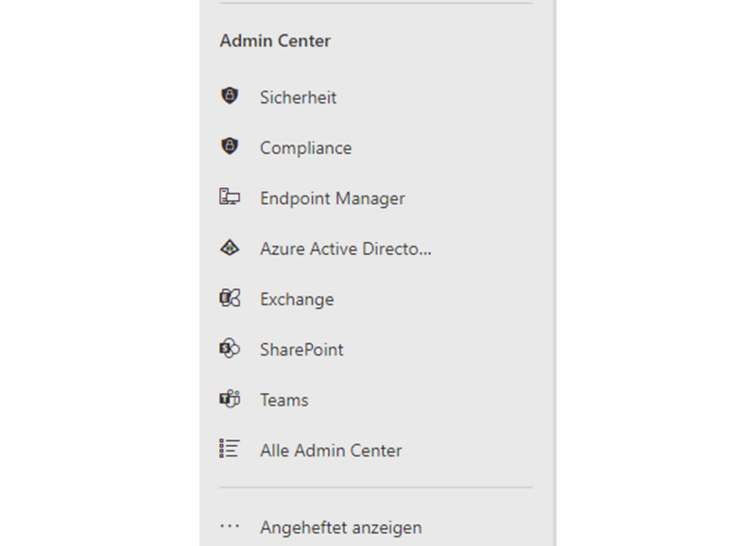Viewport: 756px width, 546px height.
Task: Click Angeheftet anzeigen to show pinned items
Action: click(x=341, y=527)
